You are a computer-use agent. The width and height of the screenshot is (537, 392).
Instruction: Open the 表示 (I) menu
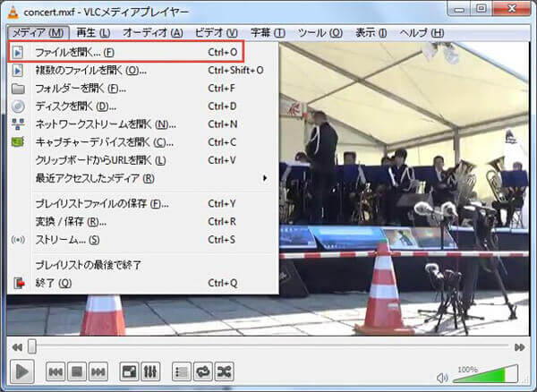coord(371,33)
